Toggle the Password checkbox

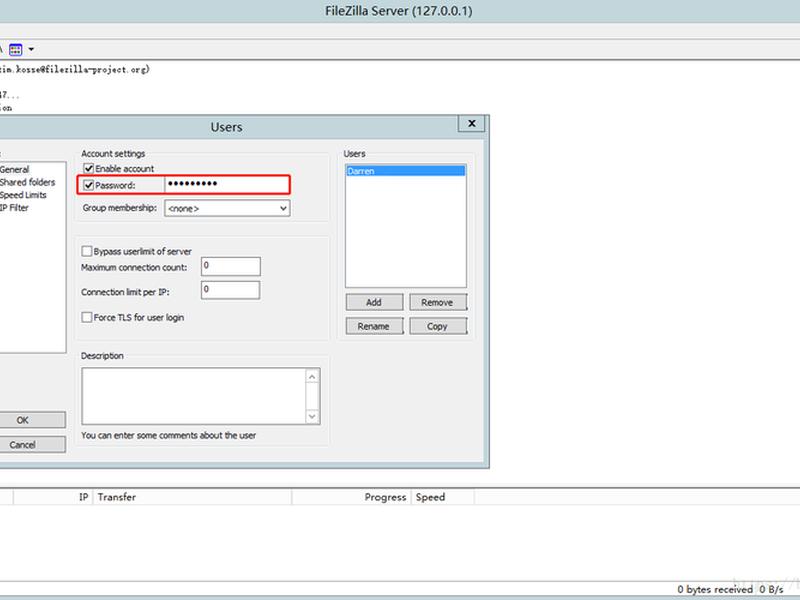[x=88, y=185]
